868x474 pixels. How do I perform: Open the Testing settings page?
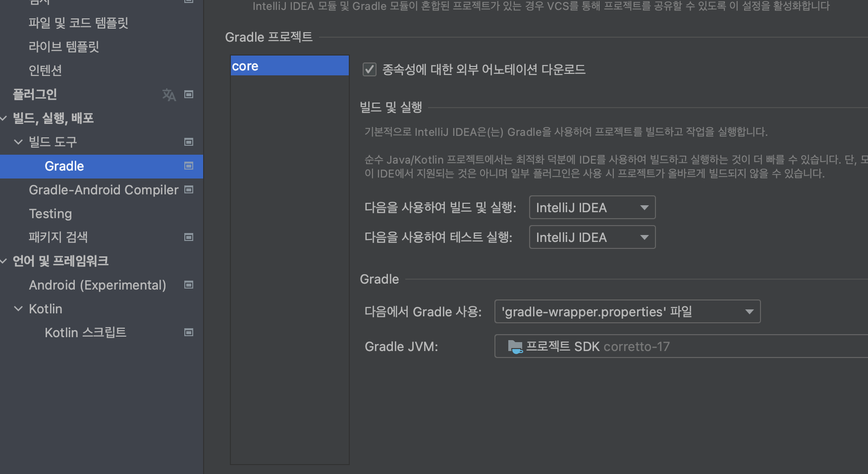tap(51, 214)
